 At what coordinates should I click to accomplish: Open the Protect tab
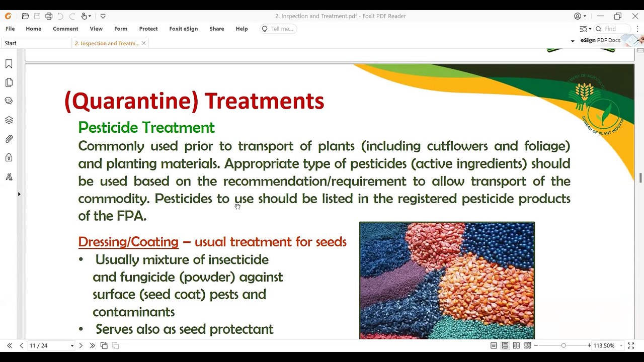148,29
